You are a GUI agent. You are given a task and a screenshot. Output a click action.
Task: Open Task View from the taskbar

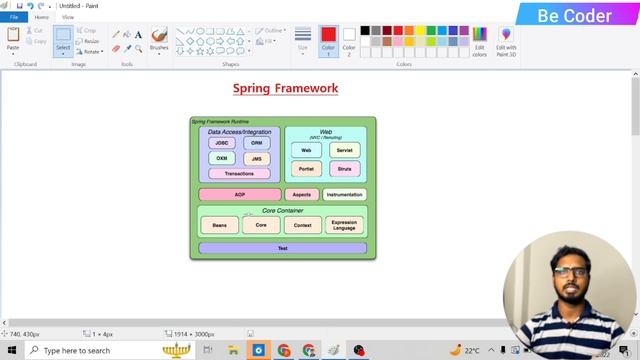pos(208,350)
